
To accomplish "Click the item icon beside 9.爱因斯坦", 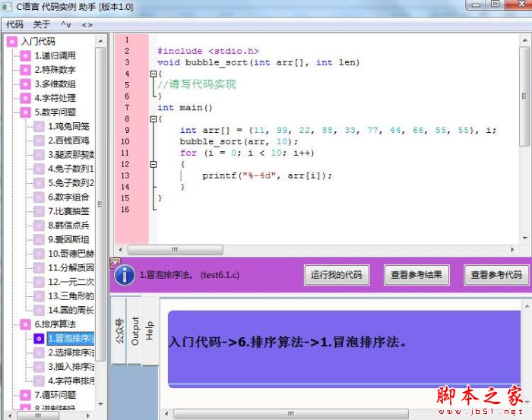I will [x=39, y=240].
